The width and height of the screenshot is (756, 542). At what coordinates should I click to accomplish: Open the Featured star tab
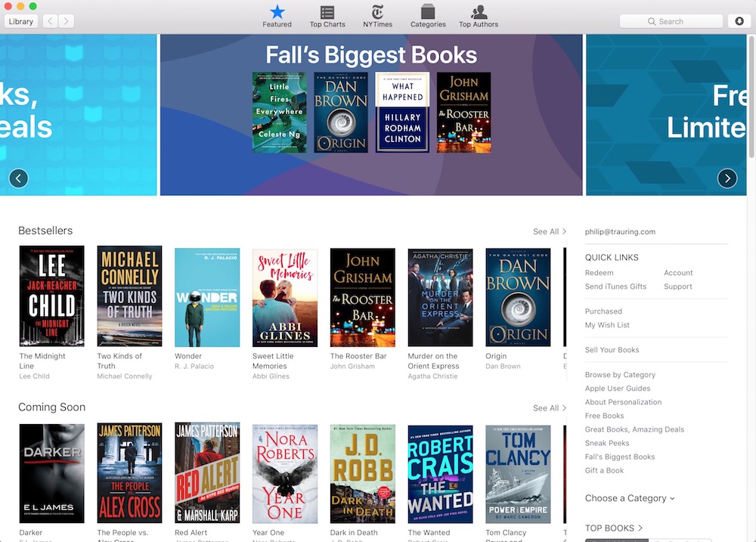tap(277, 15)
